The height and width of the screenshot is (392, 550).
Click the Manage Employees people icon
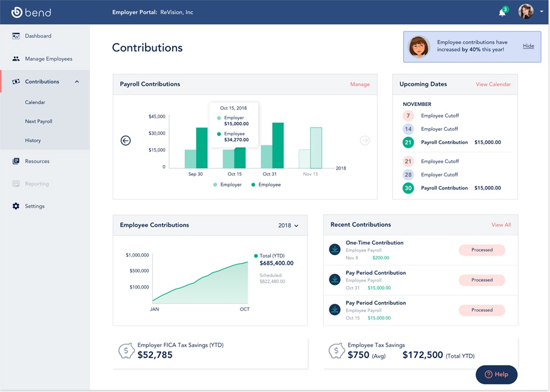click(x=16, y=59)
